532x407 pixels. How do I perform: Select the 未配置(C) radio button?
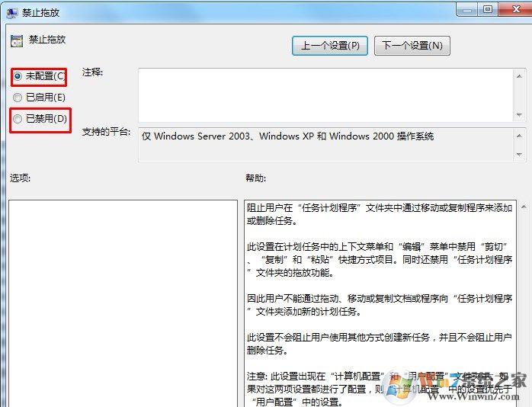pos(18,76)
